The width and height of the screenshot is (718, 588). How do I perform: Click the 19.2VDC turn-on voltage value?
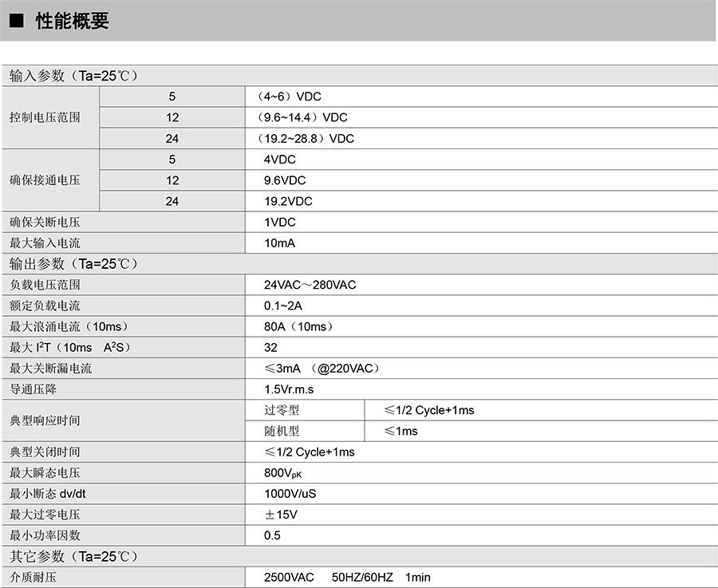coord(288,201)
